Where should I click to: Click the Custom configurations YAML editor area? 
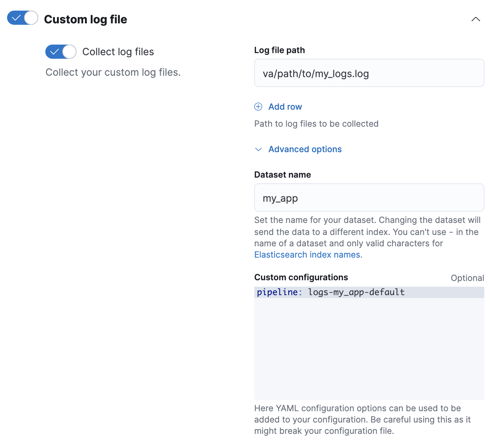[x=369, y=343]
